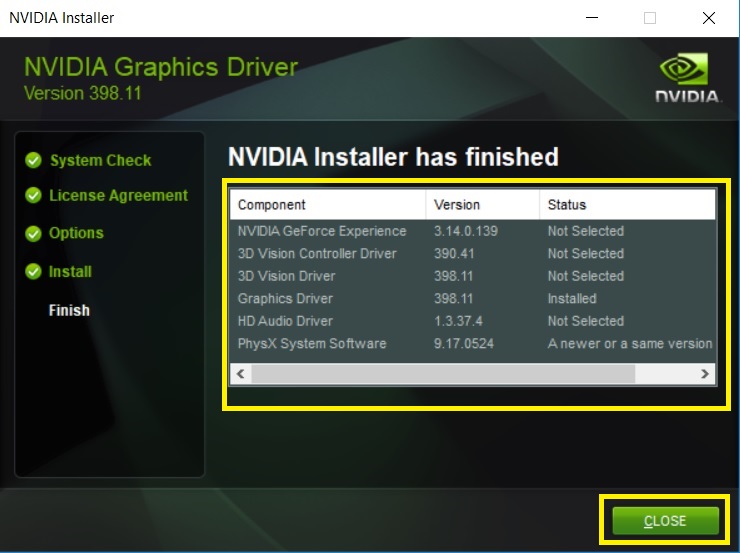Image resolution: width=740 pixels, height=553 pixels.
Task: Click version value 3.14.0.139
Action: [466, 231]
